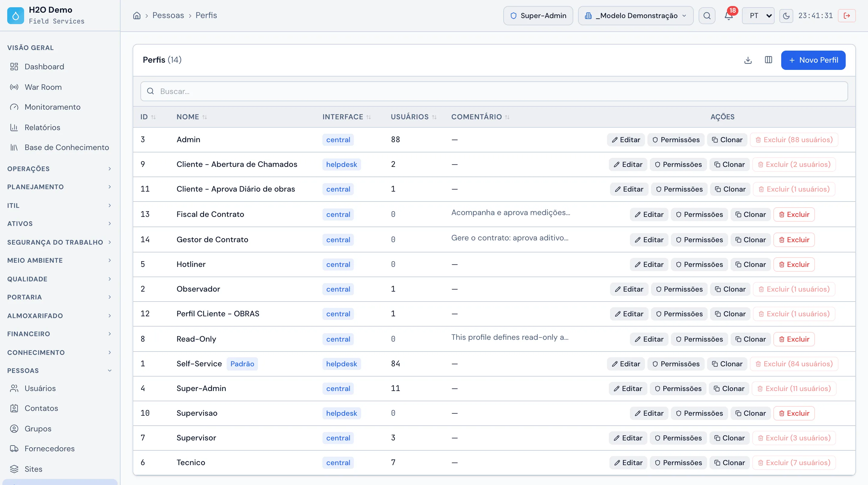The width and height of the screenshot is (868, 485).
Task: Open Monitoramento in the sidebar
Action: (x=60, y=107)
